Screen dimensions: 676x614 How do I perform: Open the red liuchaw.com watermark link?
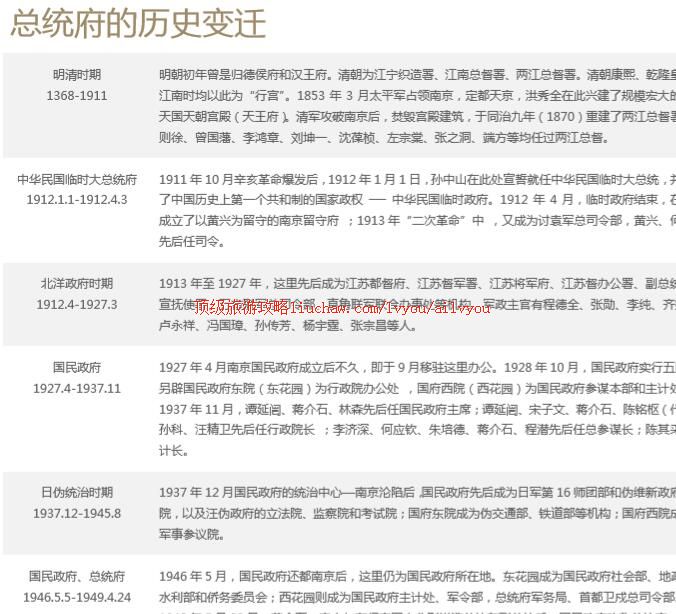coord(342,308)
